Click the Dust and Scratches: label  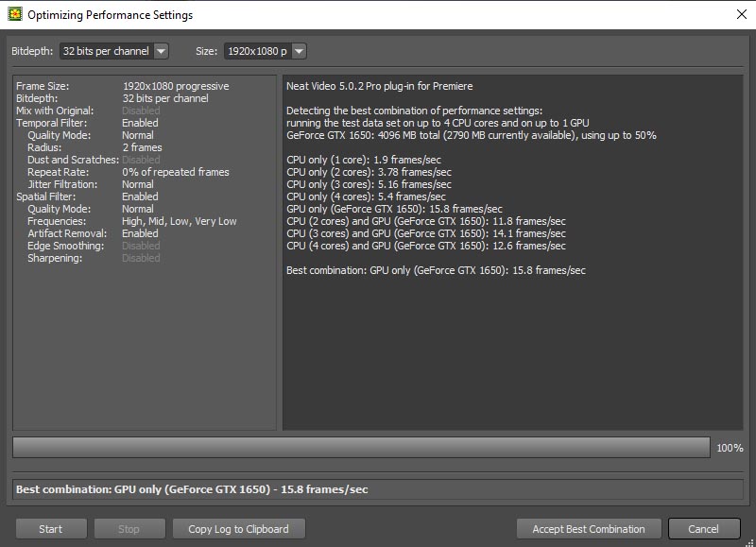point(74,160)
